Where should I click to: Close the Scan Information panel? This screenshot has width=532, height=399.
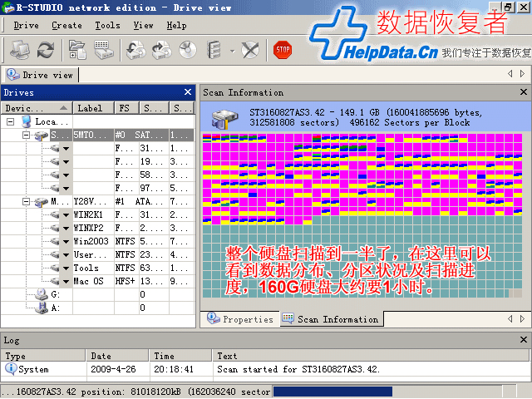pyautogui.click(x=523, y=92)
